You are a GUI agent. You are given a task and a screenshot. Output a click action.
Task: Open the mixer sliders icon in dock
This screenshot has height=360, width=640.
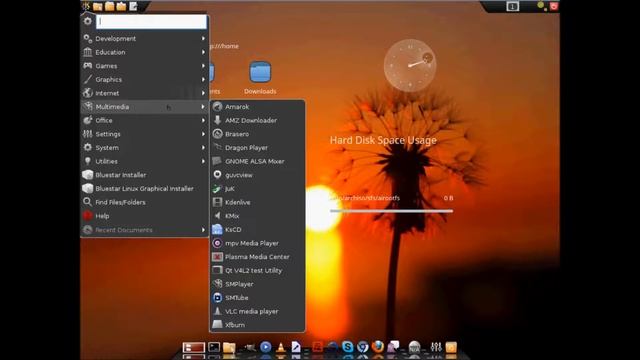click(436, 347)
